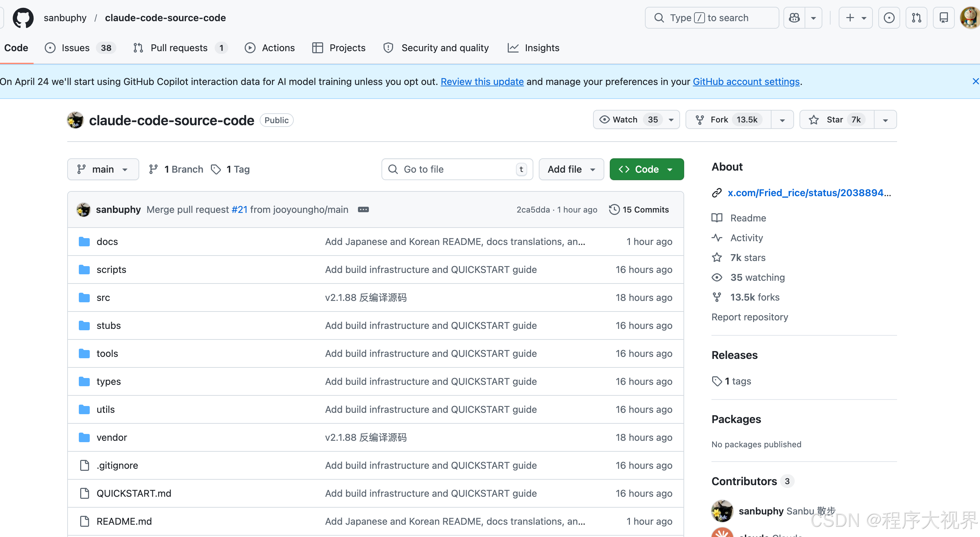
Task: Expand the Fork options arrow
Action: 782,120
